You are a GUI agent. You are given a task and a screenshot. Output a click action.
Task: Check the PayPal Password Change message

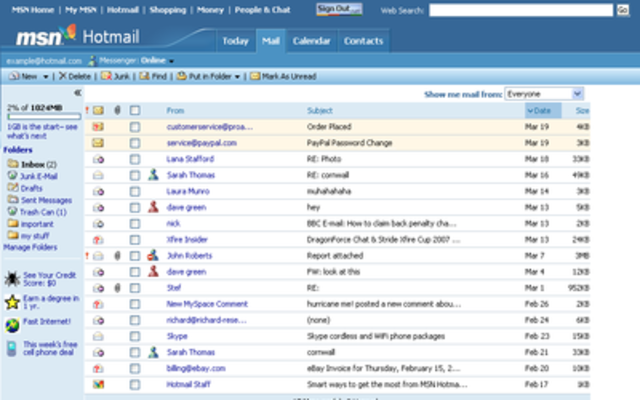coord(135,143)
